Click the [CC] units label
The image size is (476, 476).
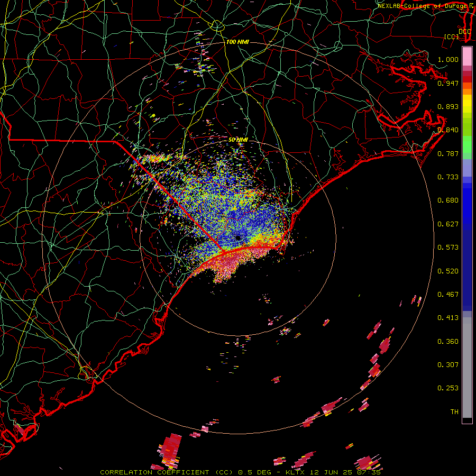coord(452,36)
